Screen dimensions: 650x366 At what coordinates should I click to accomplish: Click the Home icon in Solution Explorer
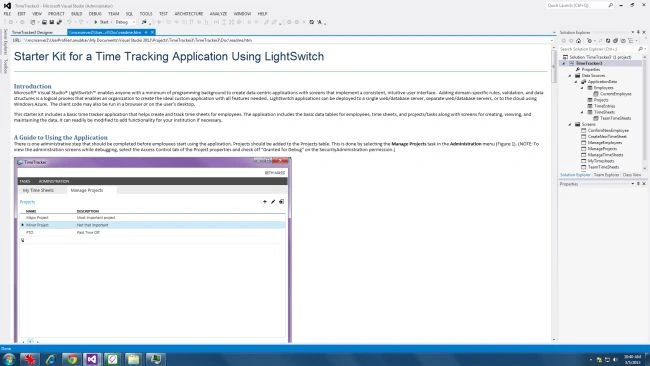578,41
